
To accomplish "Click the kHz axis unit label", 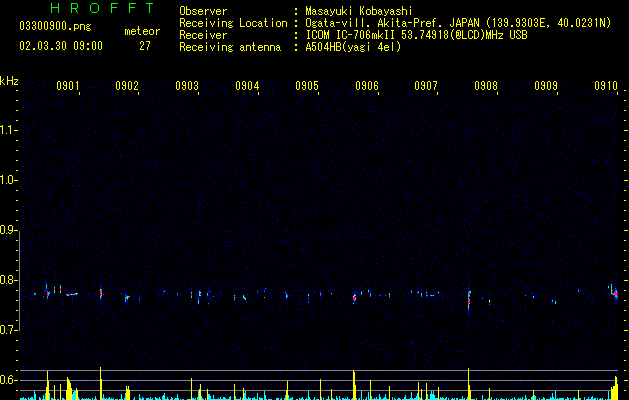I will [9, 81].
